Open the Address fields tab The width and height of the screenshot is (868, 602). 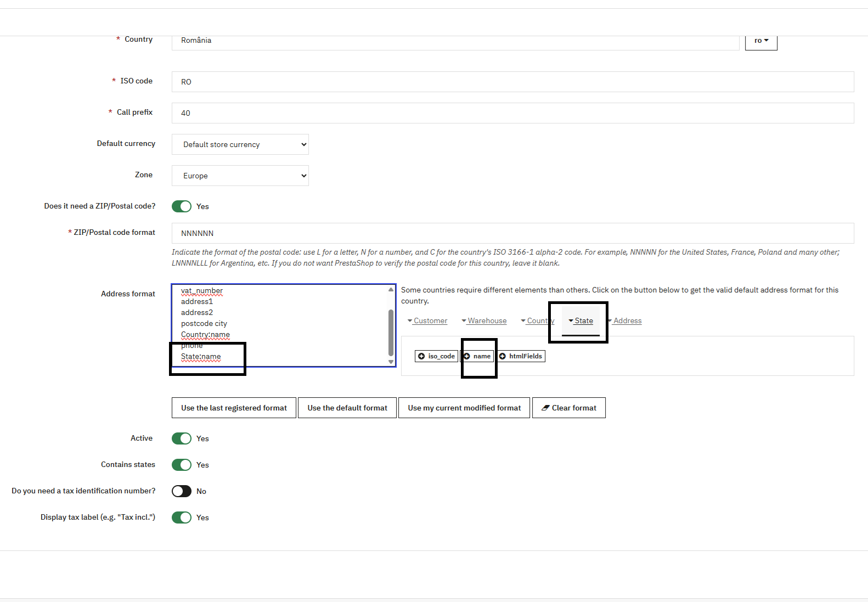point(627,321)
